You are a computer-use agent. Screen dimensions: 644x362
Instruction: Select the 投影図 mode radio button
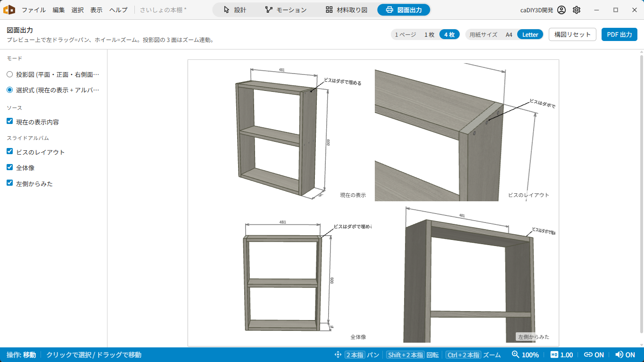[x=10, y=74]
